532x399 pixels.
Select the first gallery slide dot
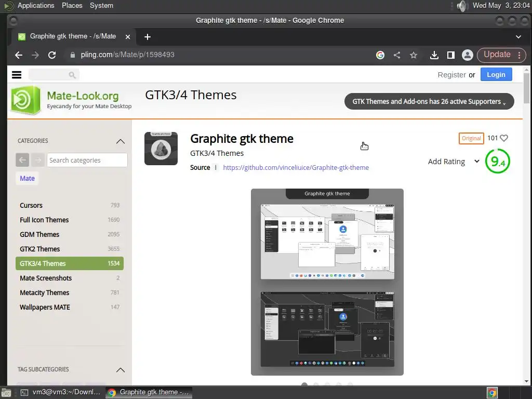tap(304, 384)
